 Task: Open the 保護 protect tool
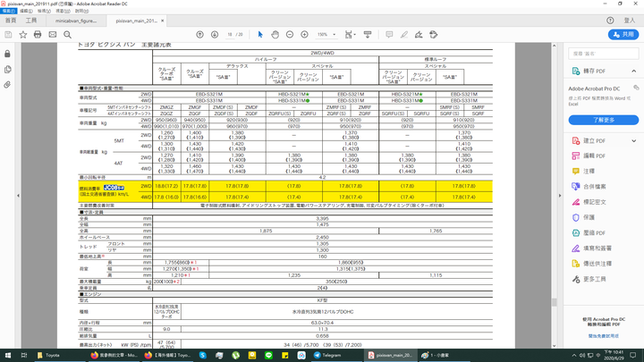[x=583, y=217]
